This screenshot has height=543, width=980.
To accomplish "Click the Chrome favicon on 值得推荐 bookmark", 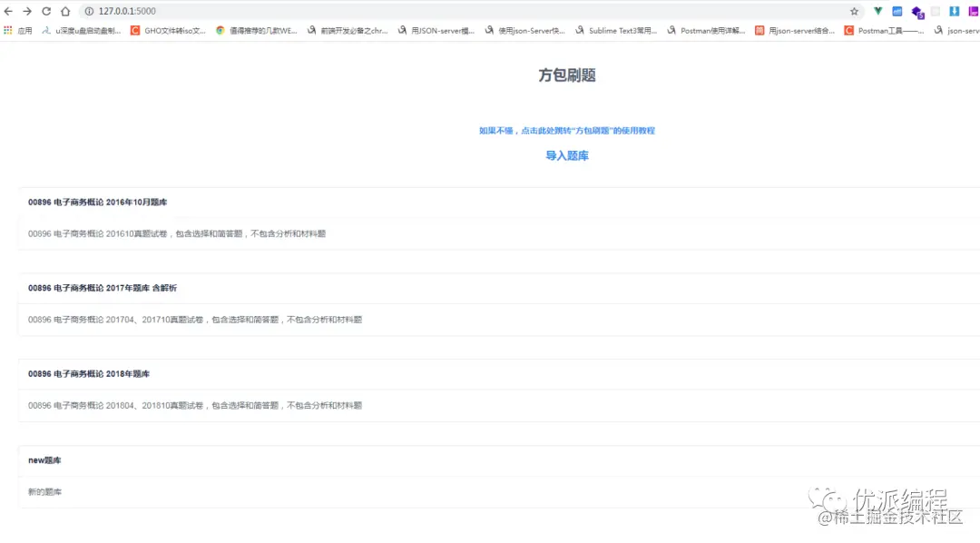I will click(220, 30).
